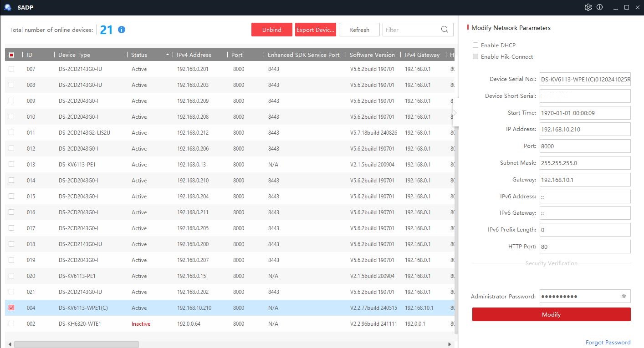Toggle the select-all header checkbox

click(x=11, y=55)
